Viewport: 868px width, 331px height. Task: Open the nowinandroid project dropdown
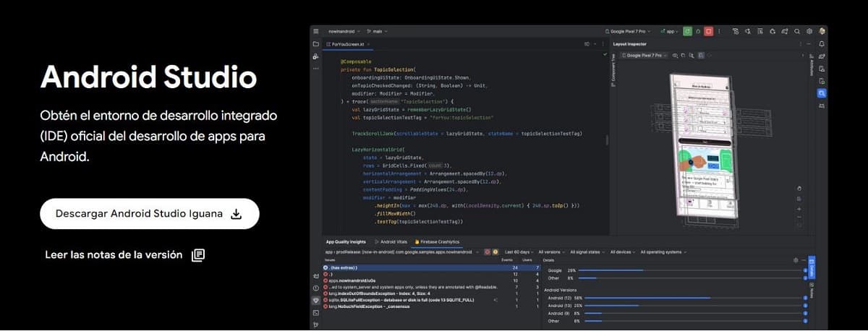346,32
